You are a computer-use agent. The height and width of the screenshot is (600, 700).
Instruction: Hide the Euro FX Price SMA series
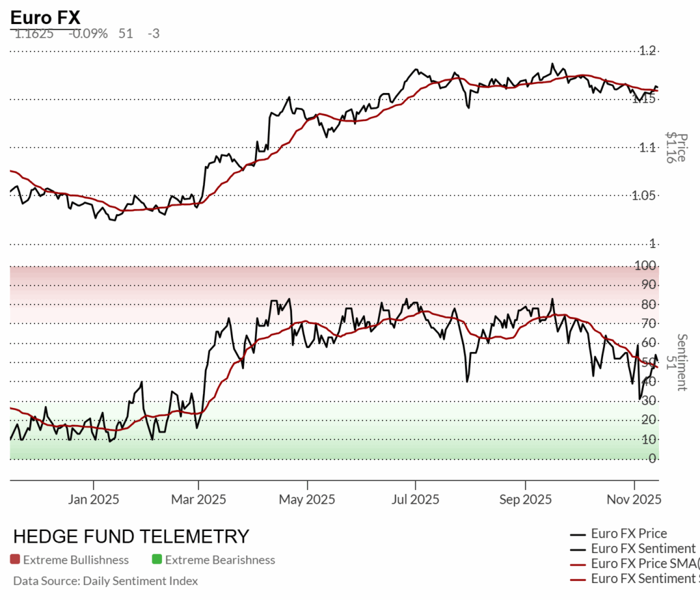coord(643,563)
